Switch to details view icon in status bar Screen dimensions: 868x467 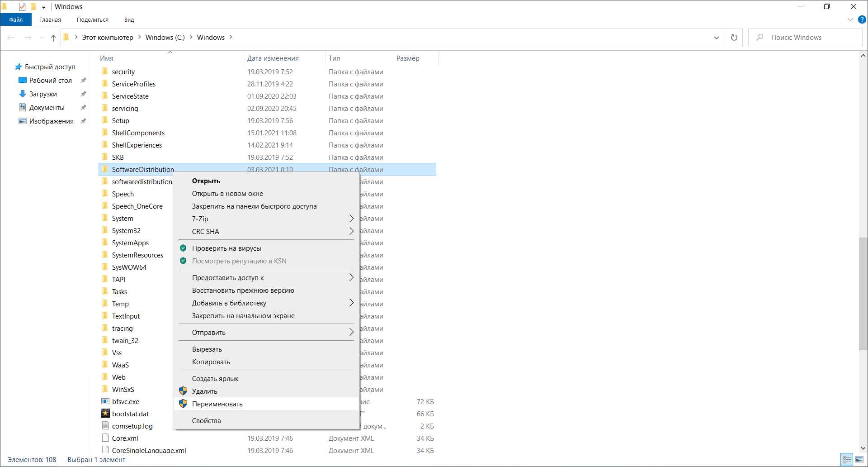[x=847, y=459]
